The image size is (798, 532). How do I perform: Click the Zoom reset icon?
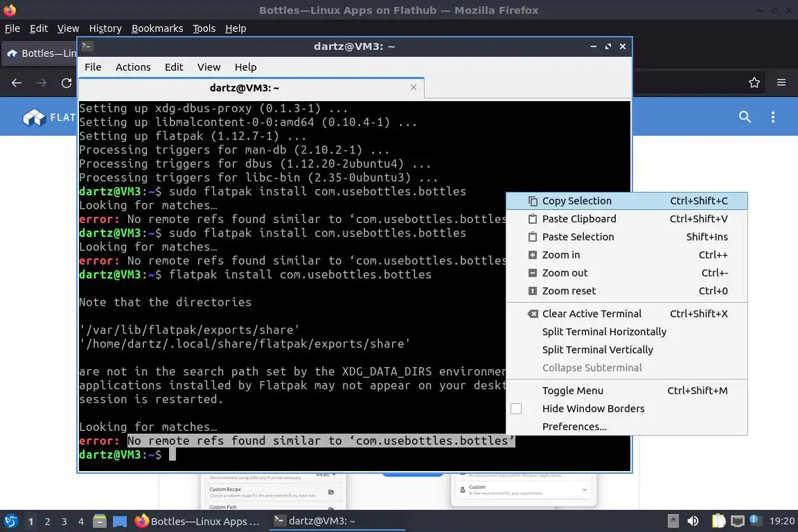click(x=532, y=291)
